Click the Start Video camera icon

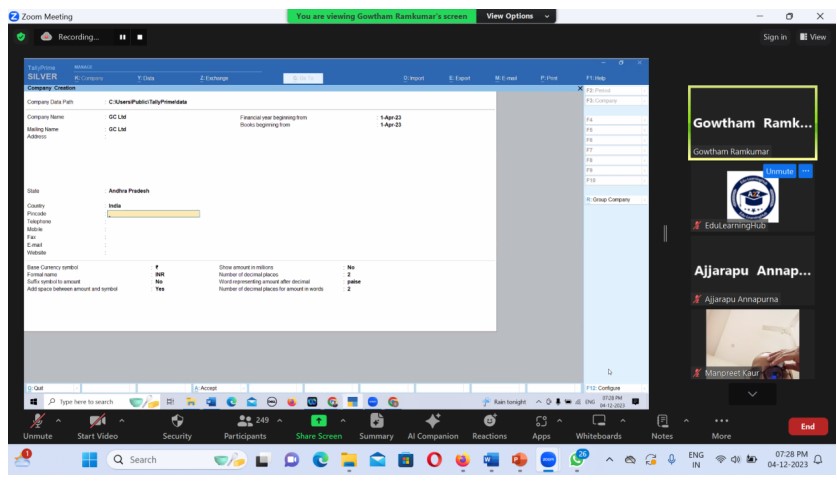(98, 423)
